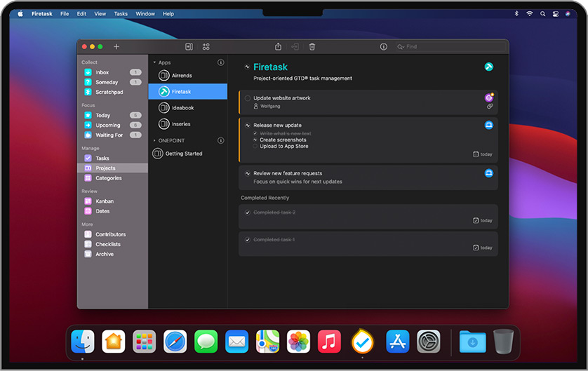
Task: Open the Tasks menu in the menu bar
Action: pyautogui.click(x=121, y=13)
